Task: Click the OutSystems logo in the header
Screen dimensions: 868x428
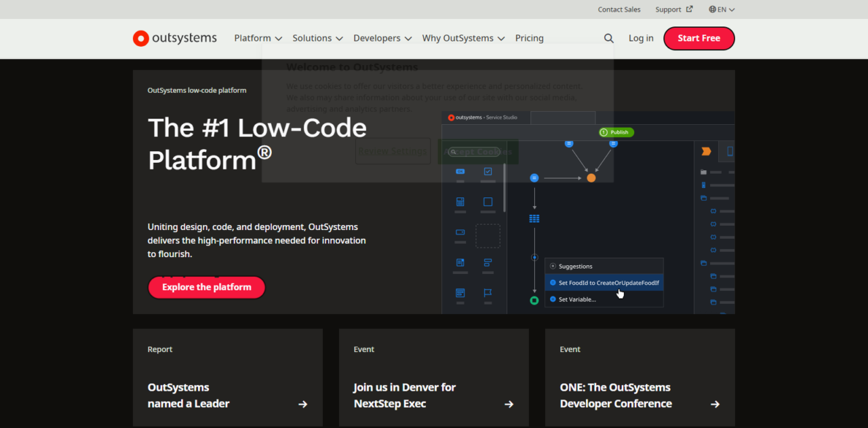Action: tap(175, 39)
